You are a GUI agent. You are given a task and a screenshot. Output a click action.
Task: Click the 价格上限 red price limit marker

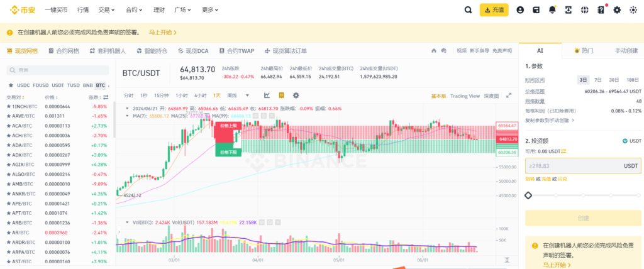[x=228, y=126]
